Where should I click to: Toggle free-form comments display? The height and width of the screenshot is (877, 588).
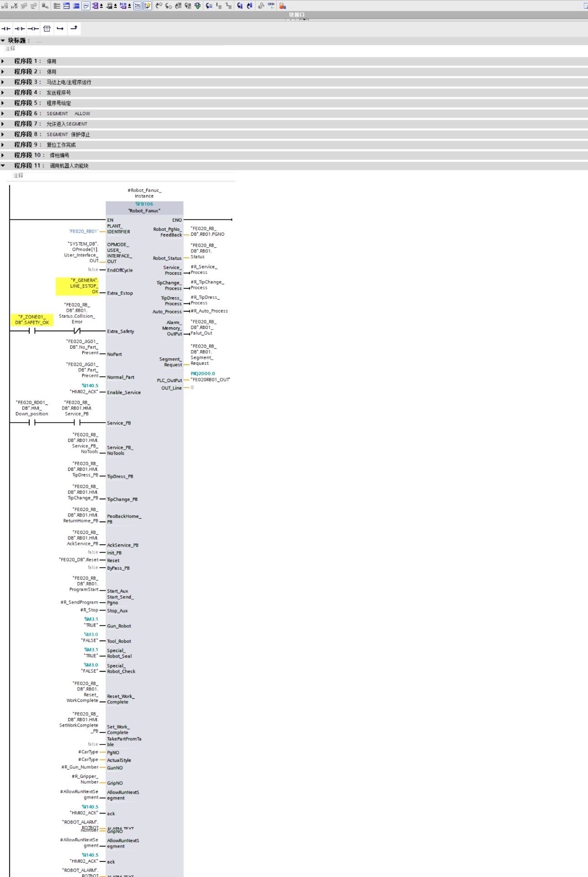coord(85,5)
